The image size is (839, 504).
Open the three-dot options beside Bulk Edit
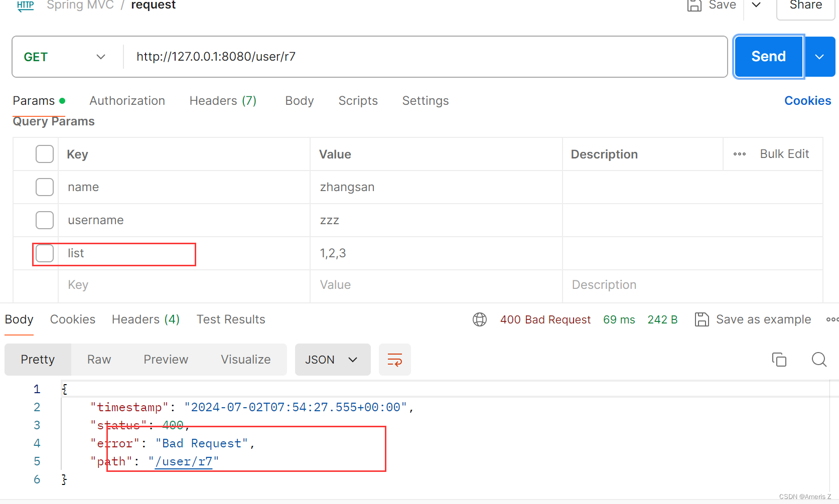[x=740, y=154]
